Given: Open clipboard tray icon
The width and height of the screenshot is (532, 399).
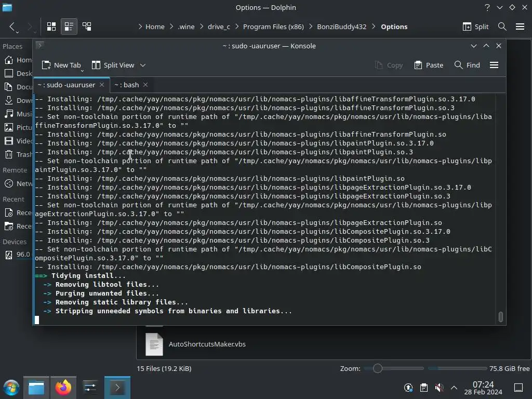Looking at the screenshot, I should [x=424, y=388].
